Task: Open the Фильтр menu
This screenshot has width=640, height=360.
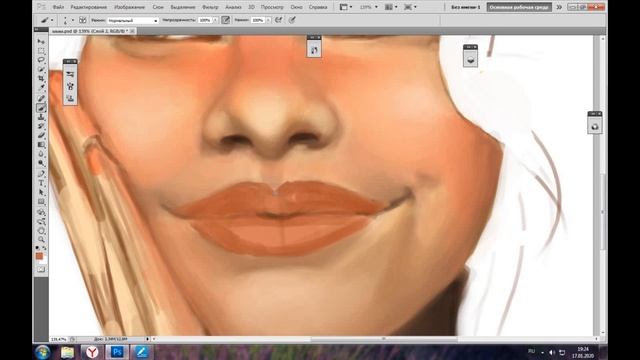Action: pyautogui.click(x=210, y=7)
